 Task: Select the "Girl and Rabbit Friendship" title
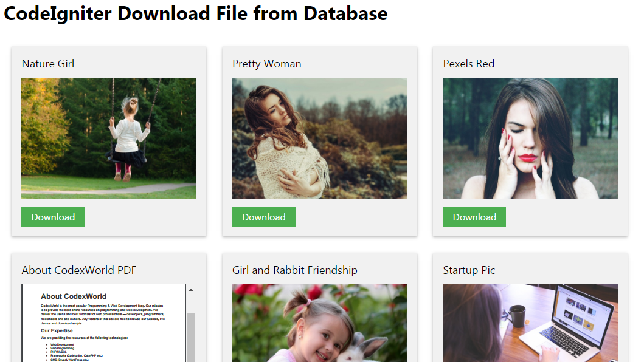pos(295,270)
